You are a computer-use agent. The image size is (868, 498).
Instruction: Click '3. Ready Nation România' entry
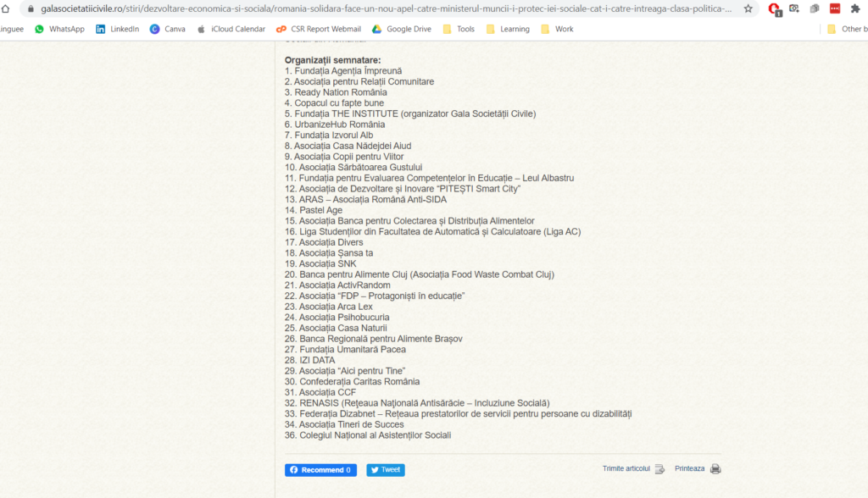pyautogui.click(x=336, y=92)
